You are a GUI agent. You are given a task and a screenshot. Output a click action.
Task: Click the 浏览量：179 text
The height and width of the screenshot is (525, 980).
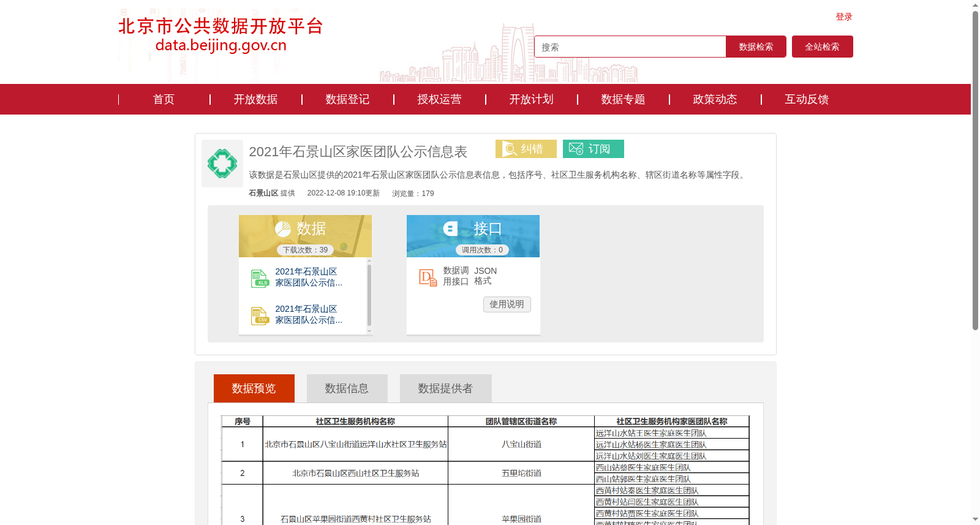[x=413, y=194]
